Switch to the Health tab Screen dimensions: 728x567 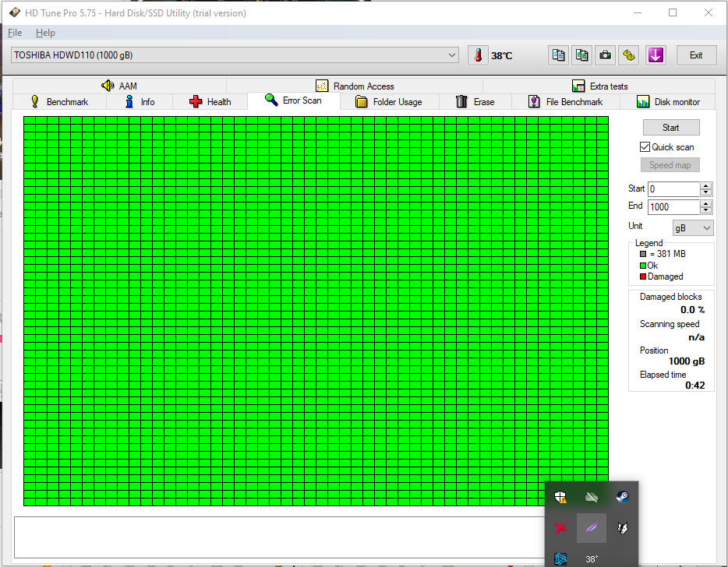click(210, 101)
